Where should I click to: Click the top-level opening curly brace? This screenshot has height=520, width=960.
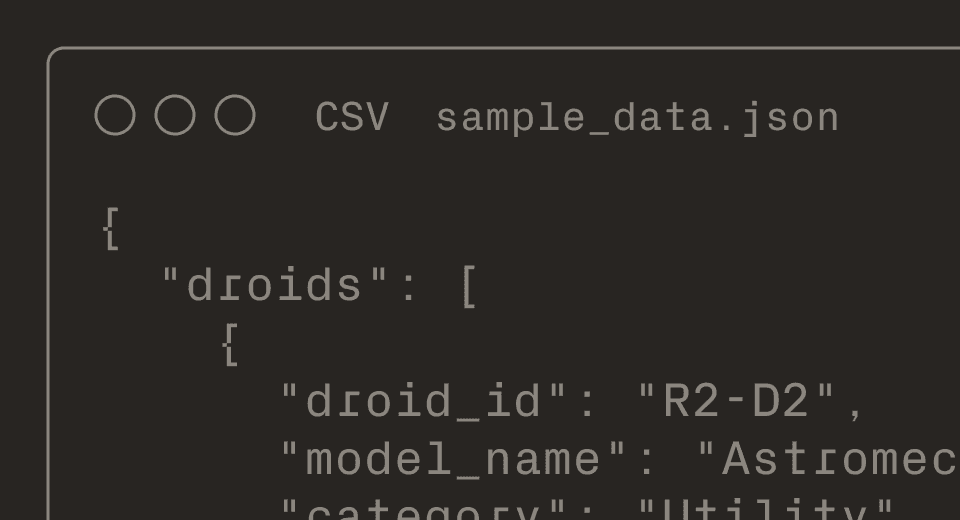coord(111,228)
